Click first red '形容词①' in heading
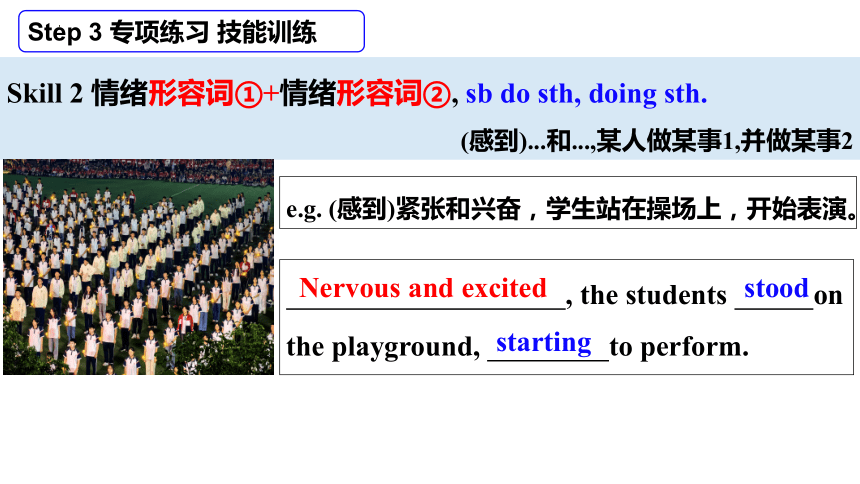The image size is (860, 484). [x=205, y=93]
